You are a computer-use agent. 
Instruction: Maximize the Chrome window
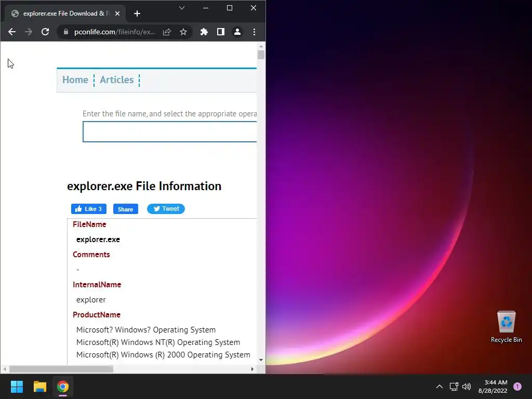point(230,8)
